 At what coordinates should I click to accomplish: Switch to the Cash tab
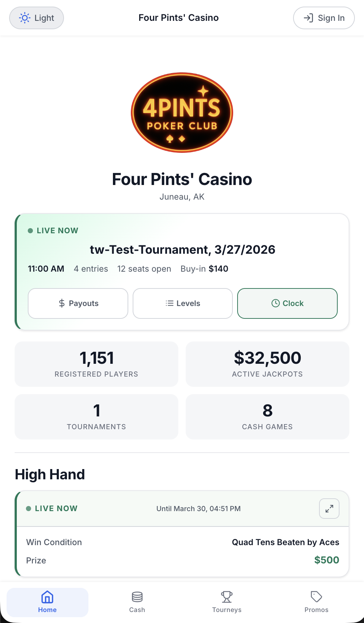[x=137, y=602]
